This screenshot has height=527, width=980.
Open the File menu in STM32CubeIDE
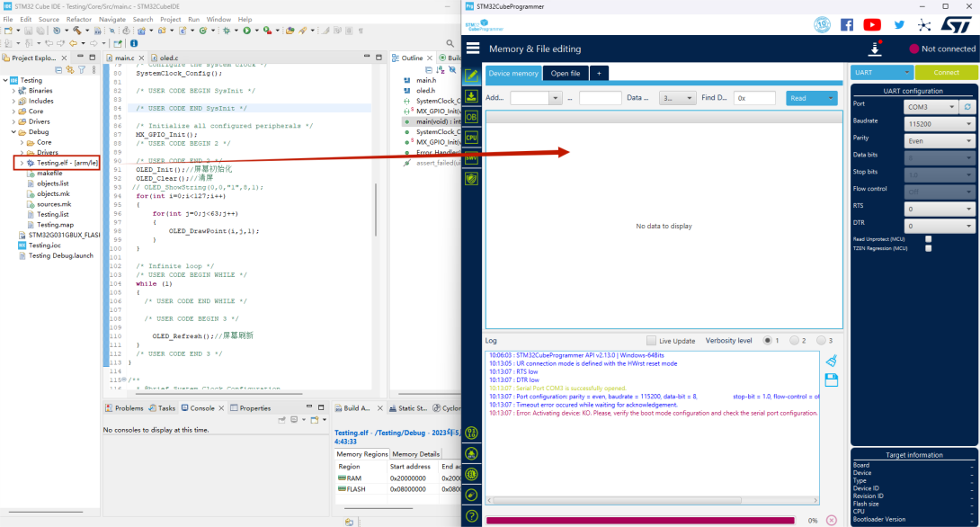point(7,20)
